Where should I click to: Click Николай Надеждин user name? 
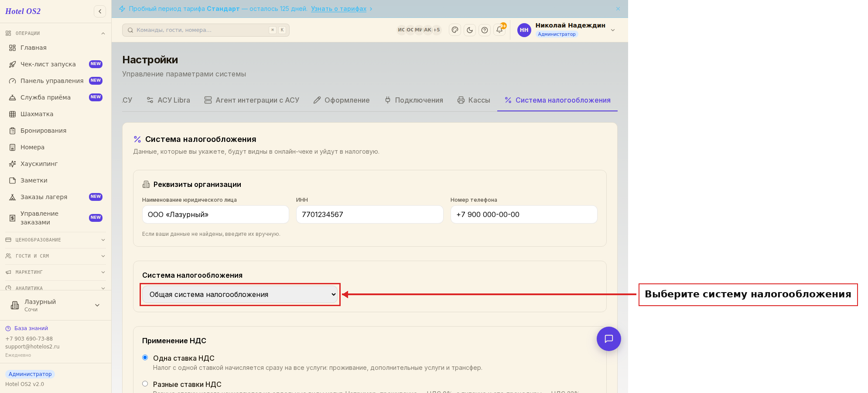570,25
